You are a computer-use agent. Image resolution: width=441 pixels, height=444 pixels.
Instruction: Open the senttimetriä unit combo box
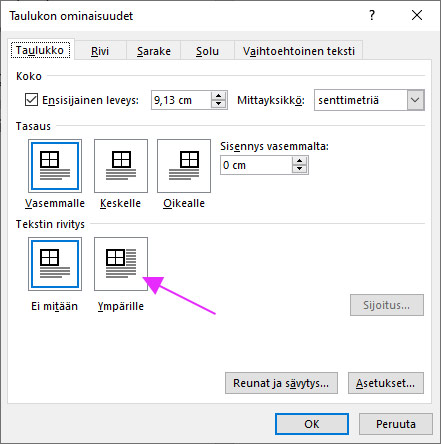click(x=369, y=100)
